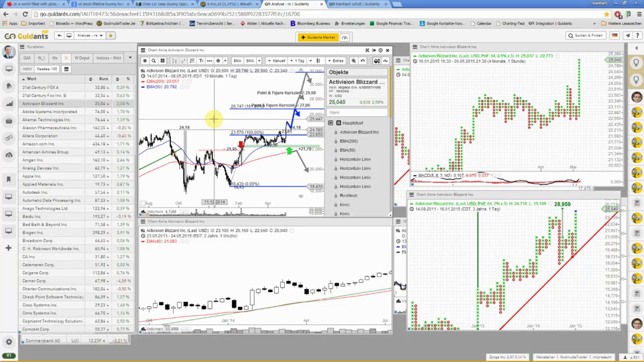The width and height of the screenshot is (644, 362).
Task: Click the Objekt filter input field
Action: click(357, 113)
